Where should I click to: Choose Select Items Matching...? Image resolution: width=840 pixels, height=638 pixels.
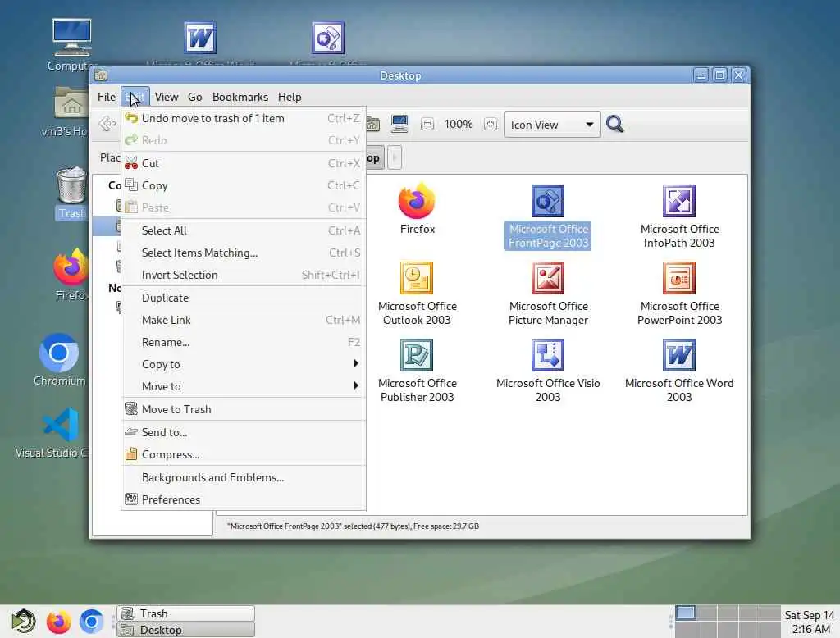(244, 253)
